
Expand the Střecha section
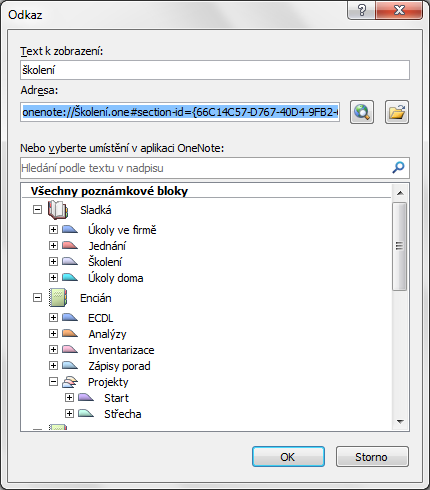(x=69, y=414)
